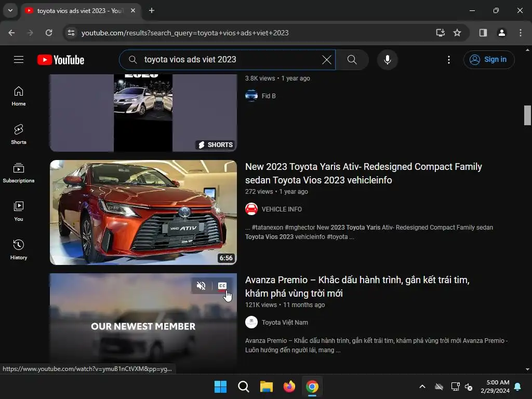
Task: Close the YouTube tab
Action: (133, 10)
